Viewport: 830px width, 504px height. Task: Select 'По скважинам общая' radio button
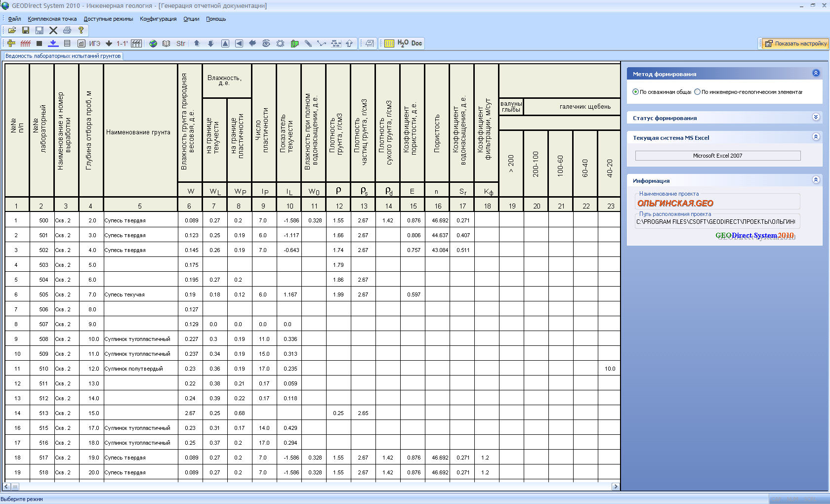(x=636, y=92)
